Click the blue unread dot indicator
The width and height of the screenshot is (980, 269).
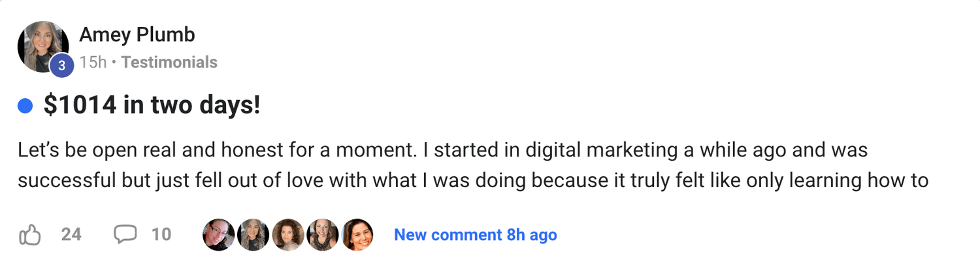tap(25, 105)
